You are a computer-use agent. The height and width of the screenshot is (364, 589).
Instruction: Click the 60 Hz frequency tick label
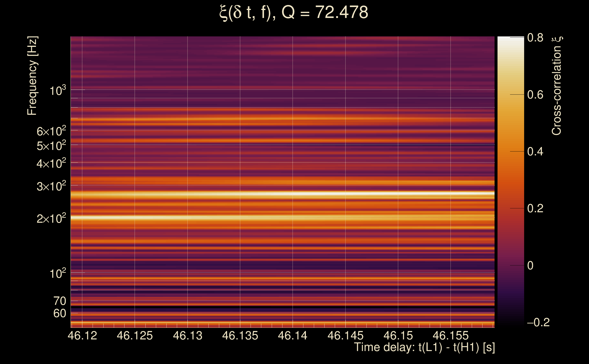coord(59,313)
